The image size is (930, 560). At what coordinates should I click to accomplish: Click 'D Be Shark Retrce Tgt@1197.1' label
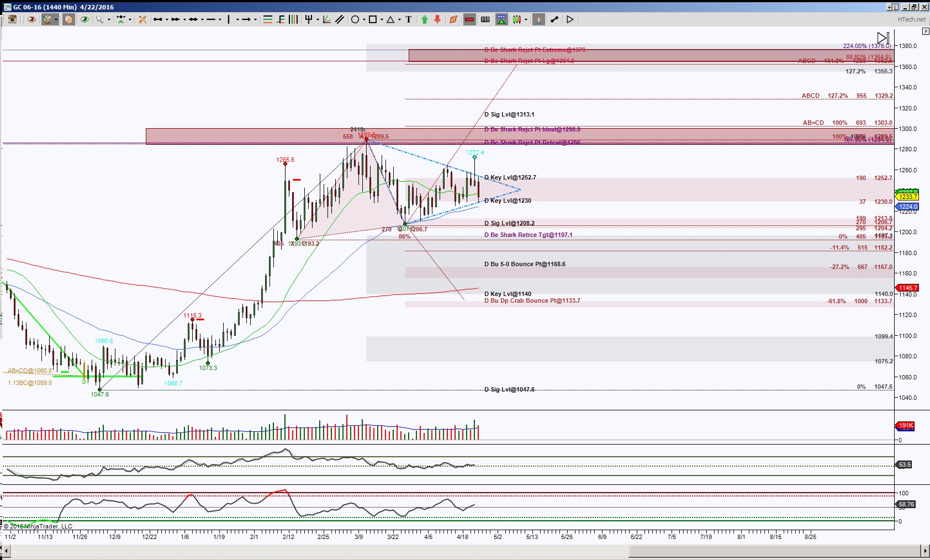(x=529, y=235)
